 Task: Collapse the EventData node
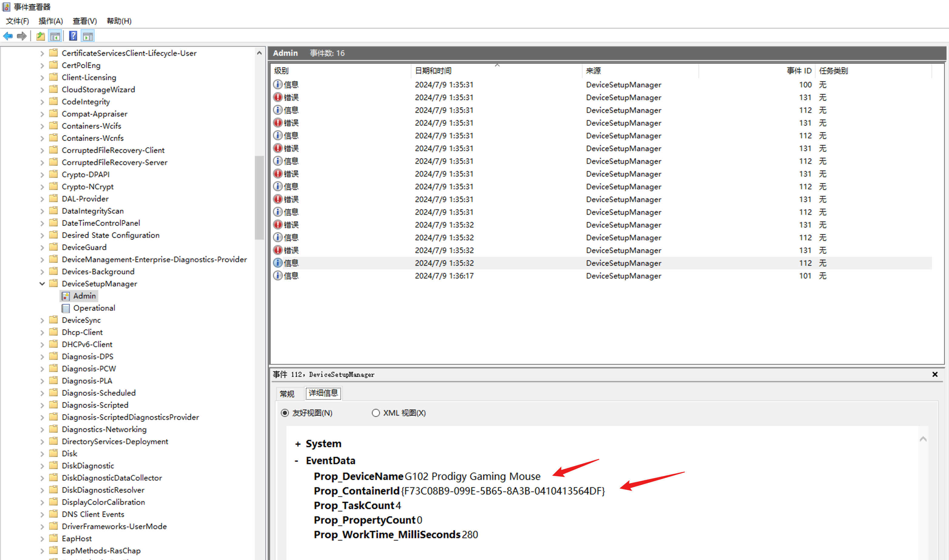coord(297,461)
